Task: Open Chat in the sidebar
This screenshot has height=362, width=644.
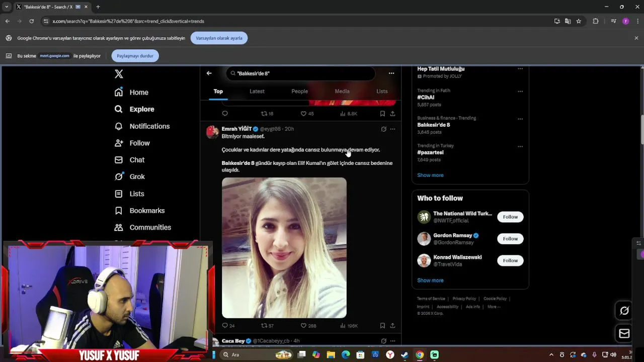Action: (129, 160)
